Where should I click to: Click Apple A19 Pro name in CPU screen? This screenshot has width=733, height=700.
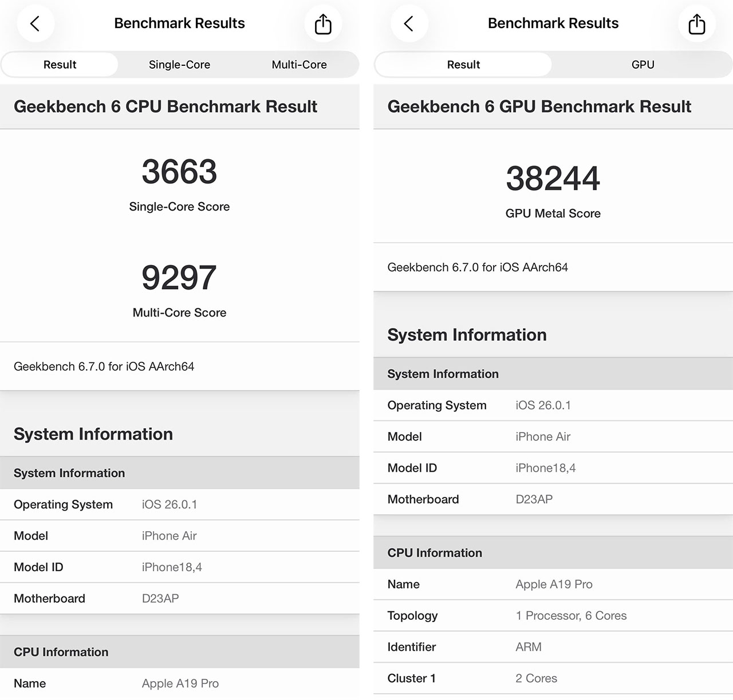(180, 683)
